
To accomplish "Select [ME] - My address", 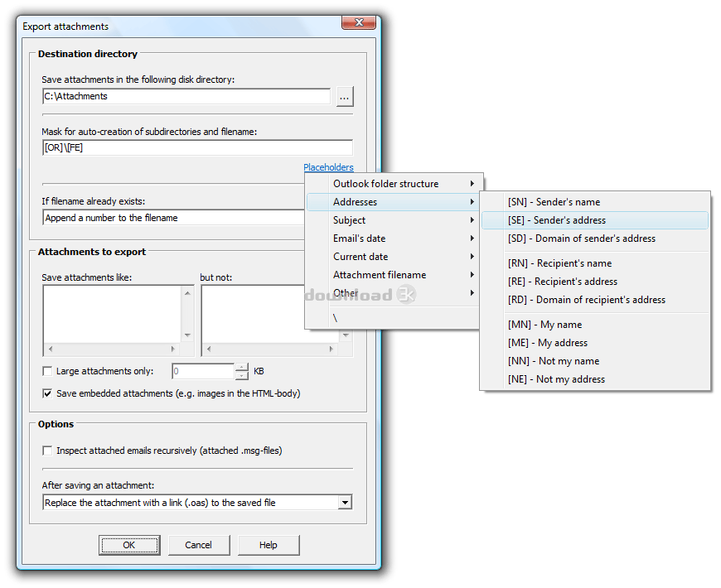I will (x=595, y=343).
